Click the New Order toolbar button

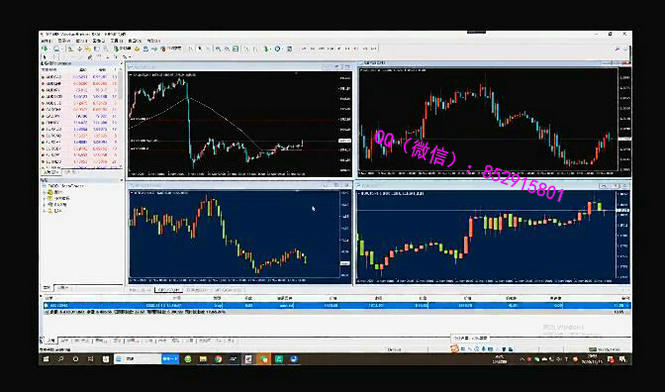pos(123,49)
